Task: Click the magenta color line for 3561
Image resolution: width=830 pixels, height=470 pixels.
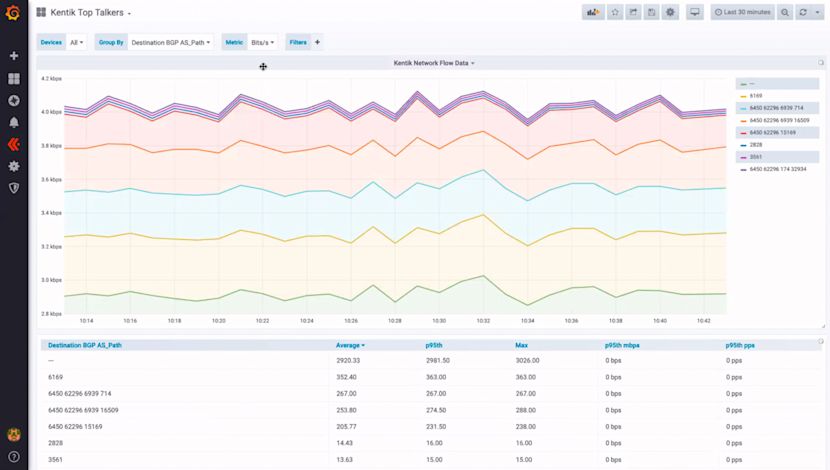Action: tap(743, 157)
